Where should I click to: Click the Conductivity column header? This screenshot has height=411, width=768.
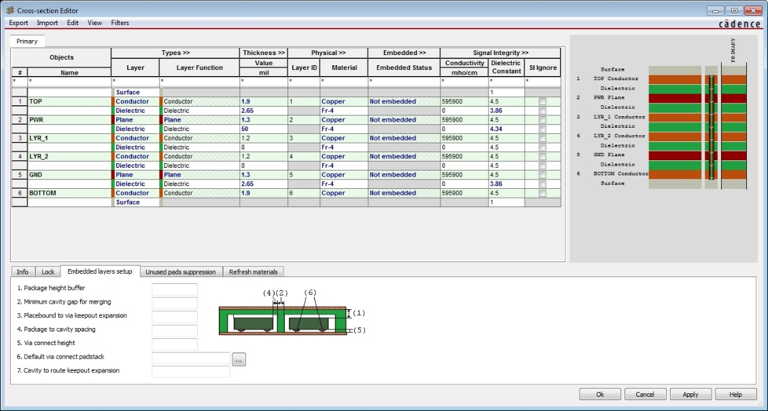(464, 63)
